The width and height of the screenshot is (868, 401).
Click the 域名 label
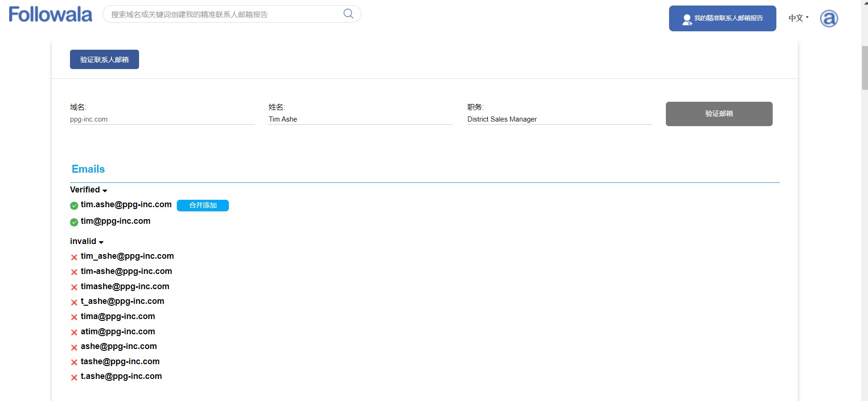[78, 107]
